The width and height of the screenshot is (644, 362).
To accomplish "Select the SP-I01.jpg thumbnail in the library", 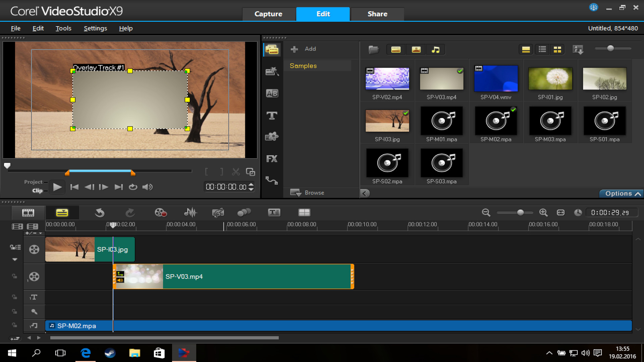I will coord(550,78).
